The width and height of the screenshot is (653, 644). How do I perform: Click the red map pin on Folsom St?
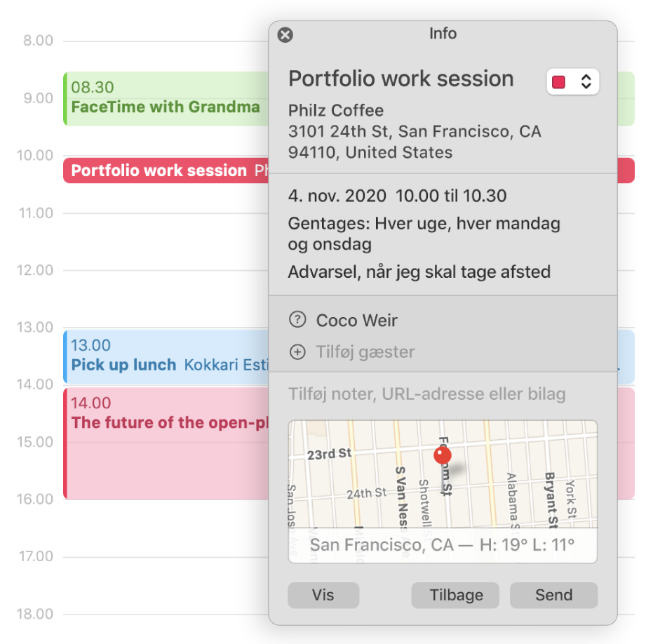point(443,455)
